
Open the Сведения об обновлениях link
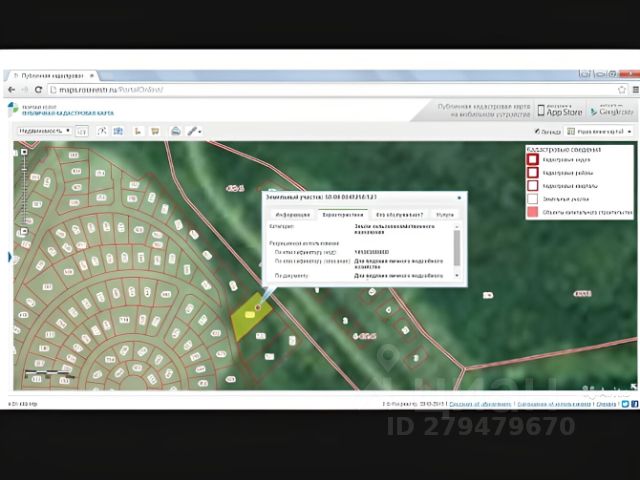[480, 404]
